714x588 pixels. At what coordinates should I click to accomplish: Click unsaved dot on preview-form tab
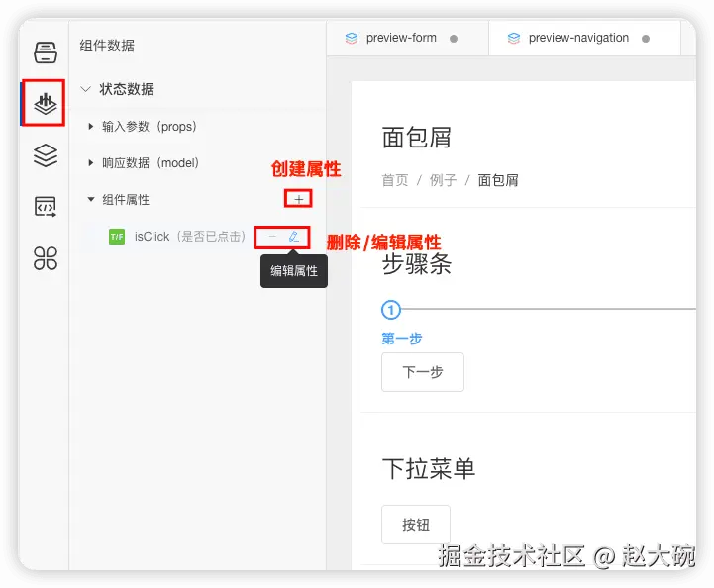(x=454, y=39)
